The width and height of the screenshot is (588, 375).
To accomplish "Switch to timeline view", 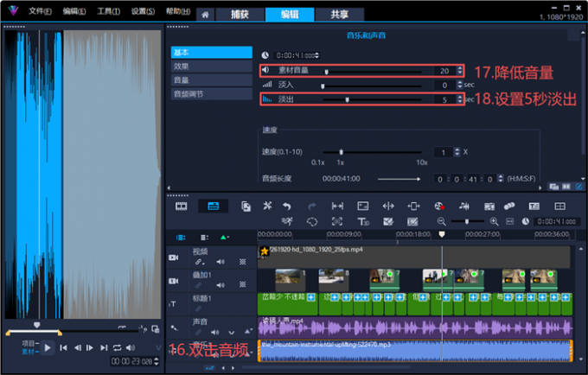I will pyautogui.click(x=214, y=206).
